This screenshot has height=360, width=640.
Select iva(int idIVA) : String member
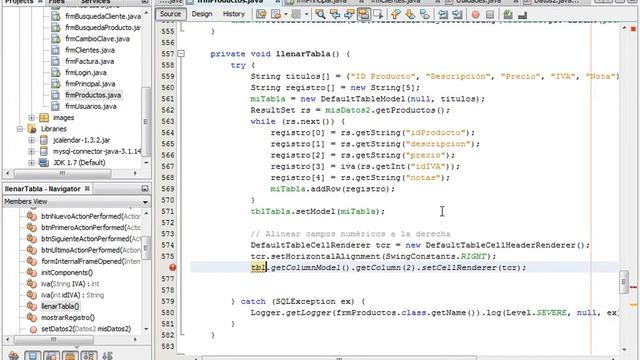point(73,295)
